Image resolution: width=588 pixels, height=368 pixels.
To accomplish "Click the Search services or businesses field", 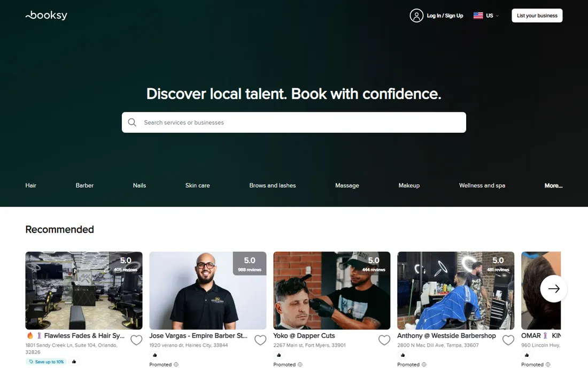I will [294, 122].
